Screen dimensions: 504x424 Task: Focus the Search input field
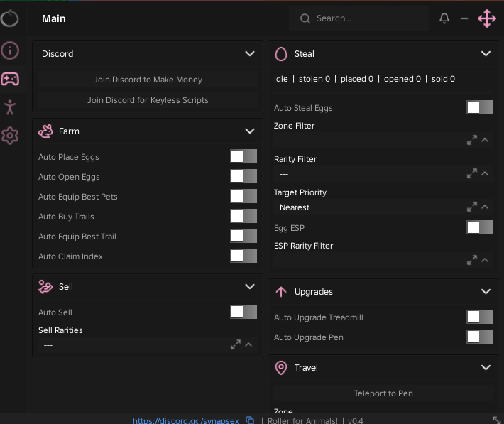click(358, 18)
